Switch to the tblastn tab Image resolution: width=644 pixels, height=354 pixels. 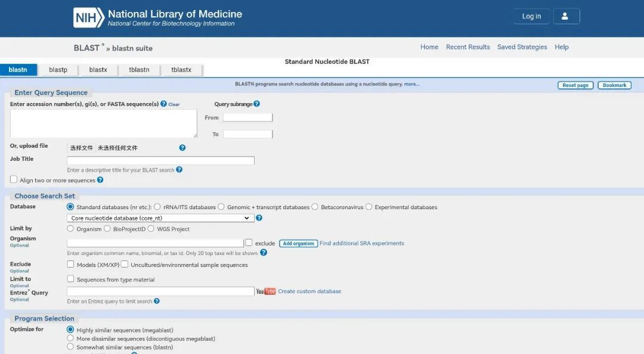[139, 70]
